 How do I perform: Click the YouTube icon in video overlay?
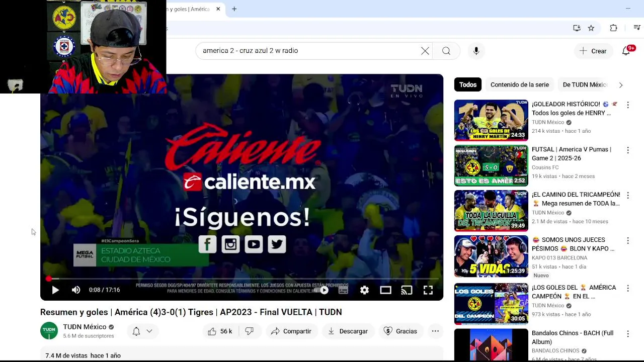[254, 244]
